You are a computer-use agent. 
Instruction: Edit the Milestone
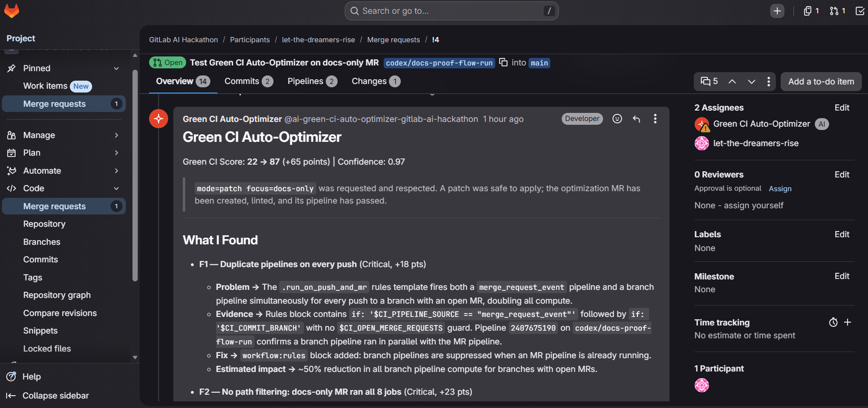[x=842, y=276]
